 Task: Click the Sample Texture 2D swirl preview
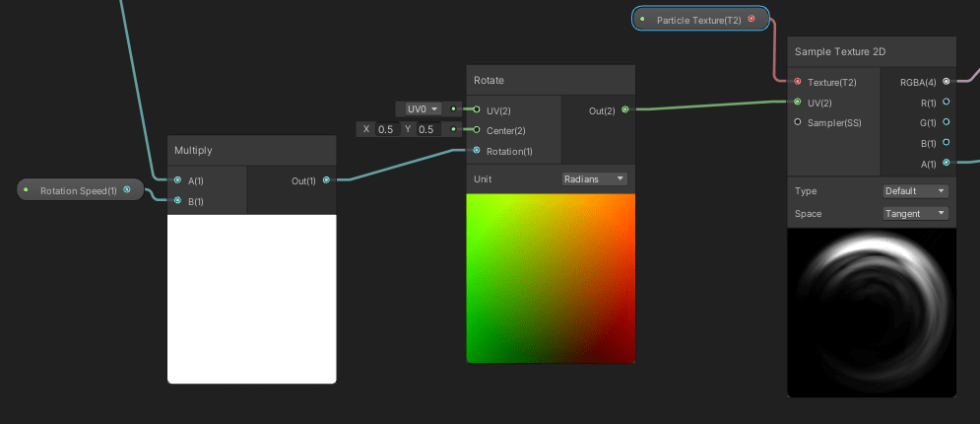pyautogui.click(x=872, y=313)
